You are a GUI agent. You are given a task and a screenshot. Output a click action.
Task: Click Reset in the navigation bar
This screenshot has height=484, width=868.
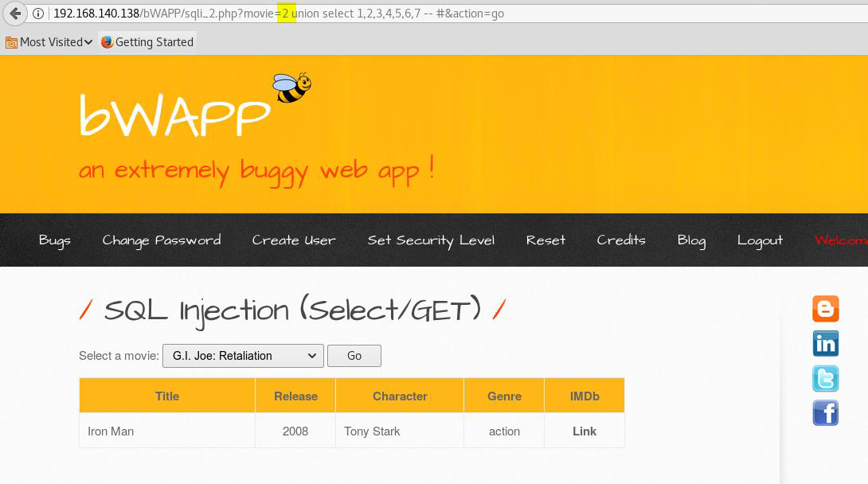545,240
